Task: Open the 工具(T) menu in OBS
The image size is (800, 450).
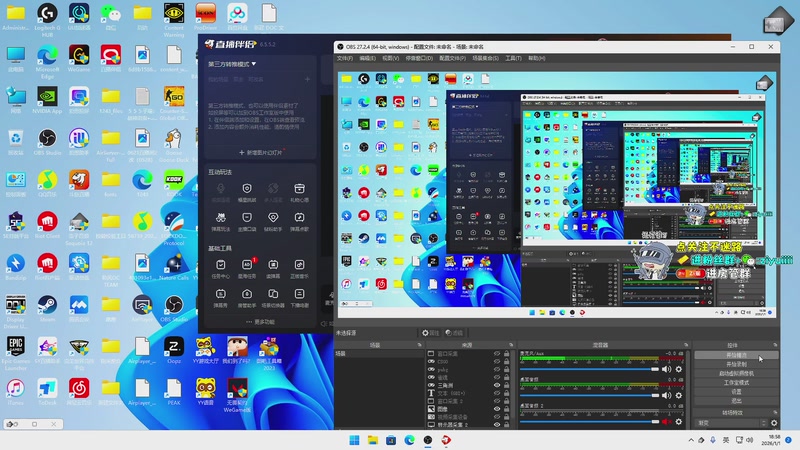Action: 513,59
